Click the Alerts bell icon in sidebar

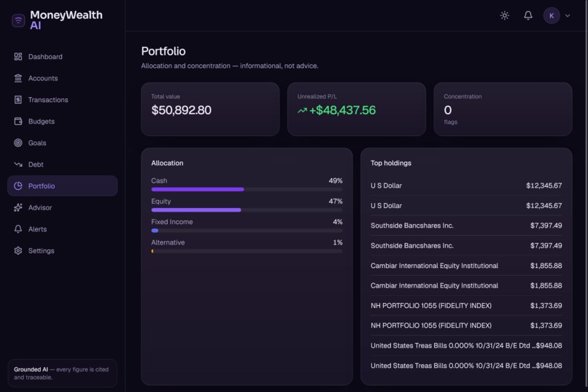pos(18,228)
